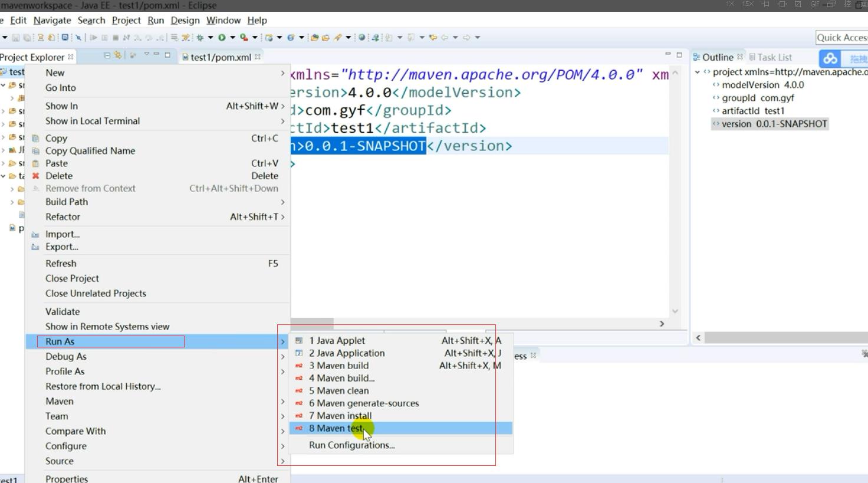The width and height of the screenshot is (868, 483).
Task: Click Delete with red X icon
Action: (x=157, y=176)
